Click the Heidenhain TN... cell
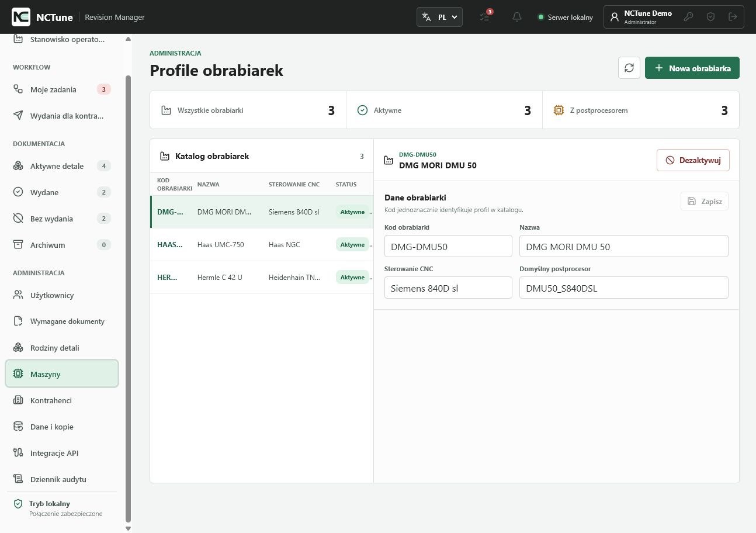Image resolution: width=756 pixels, height=533 pixels. coord(295,278)
